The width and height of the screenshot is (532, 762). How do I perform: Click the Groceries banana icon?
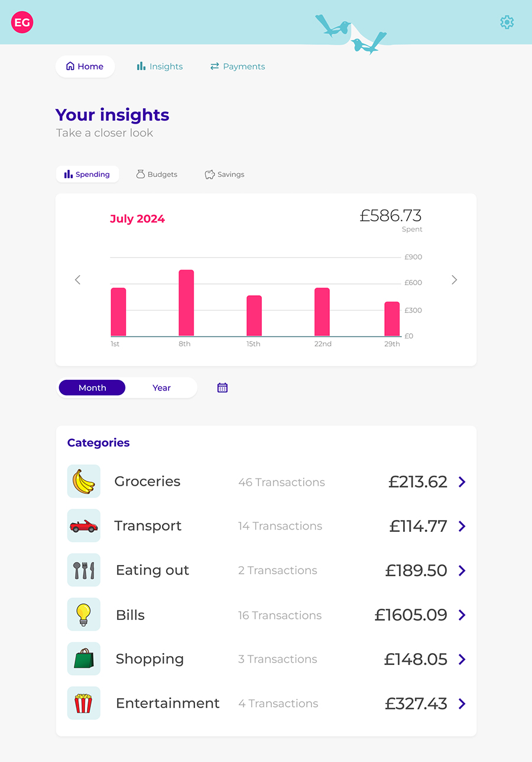[x=84, y=482]
